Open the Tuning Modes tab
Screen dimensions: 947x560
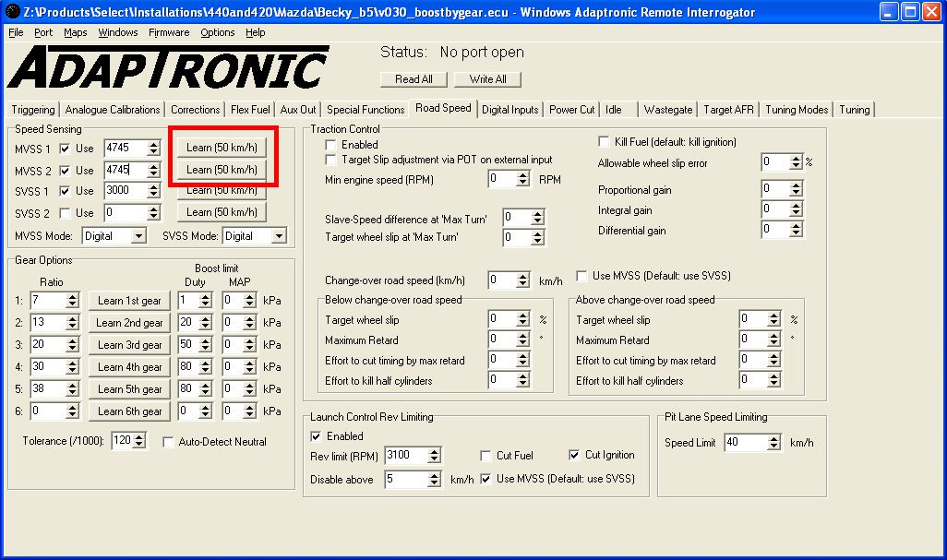coord(796,110)
